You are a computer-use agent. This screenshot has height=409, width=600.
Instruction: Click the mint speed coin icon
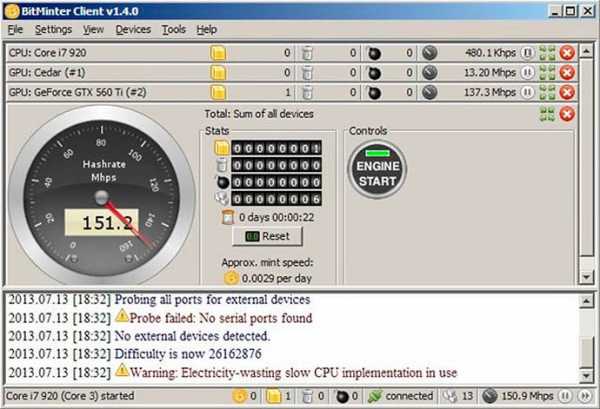coord(231,278)
